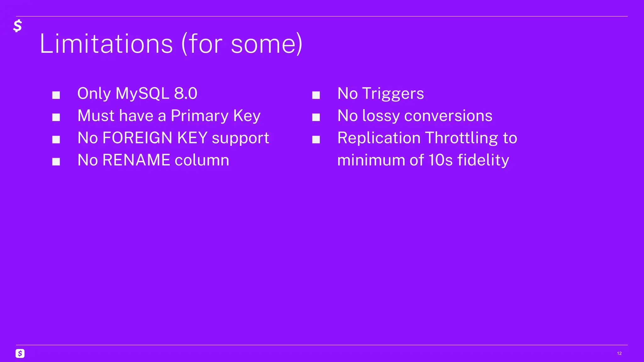Click the bullet beside No Triggers

[x=316, y=95]
